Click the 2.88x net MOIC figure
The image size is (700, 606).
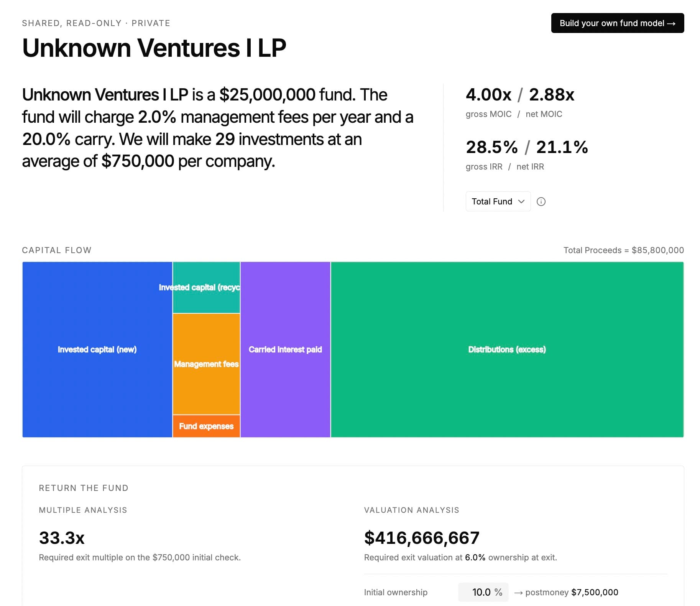click(552, 95)
